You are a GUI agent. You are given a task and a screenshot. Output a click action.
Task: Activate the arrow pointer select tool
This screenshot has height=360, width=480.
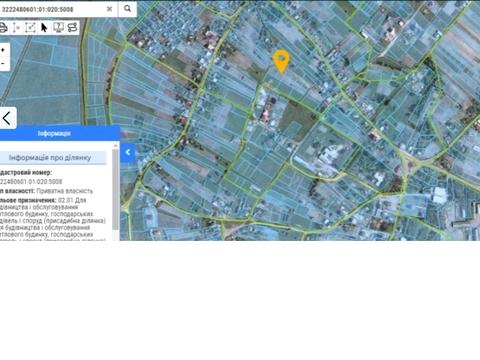(44, 28)
